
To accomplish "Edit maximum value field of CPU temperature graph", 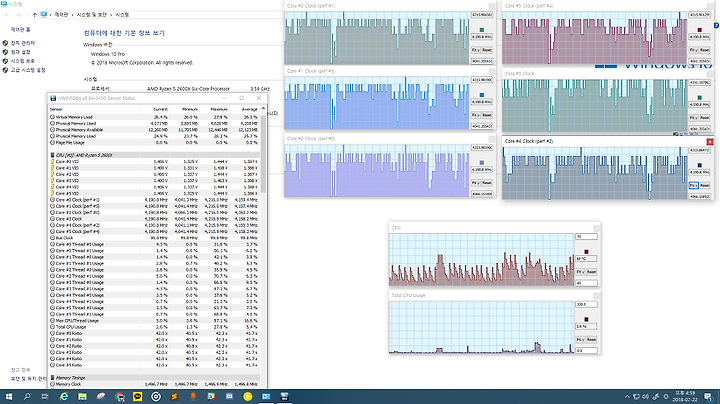I will (x=586, y=236).
